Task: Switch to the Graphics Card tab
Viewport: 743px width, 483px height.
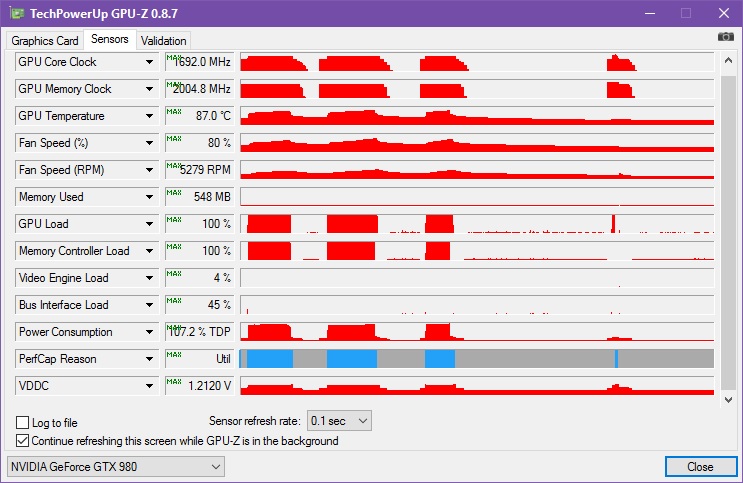Action: [45, 41]
